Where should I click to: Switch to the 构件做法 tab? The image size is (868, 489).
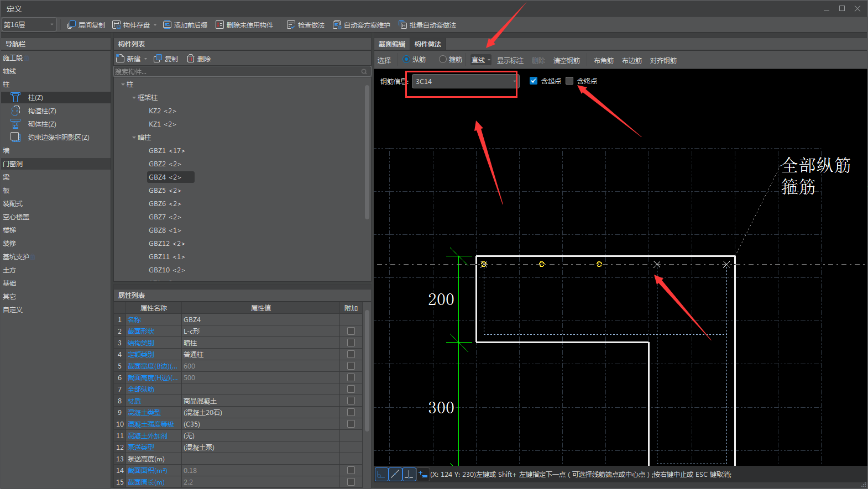[x=428, y=44]
